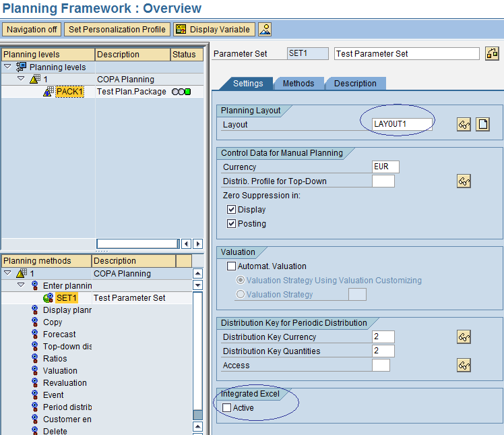Collapse the Planning levels root node

click(7, 67)
